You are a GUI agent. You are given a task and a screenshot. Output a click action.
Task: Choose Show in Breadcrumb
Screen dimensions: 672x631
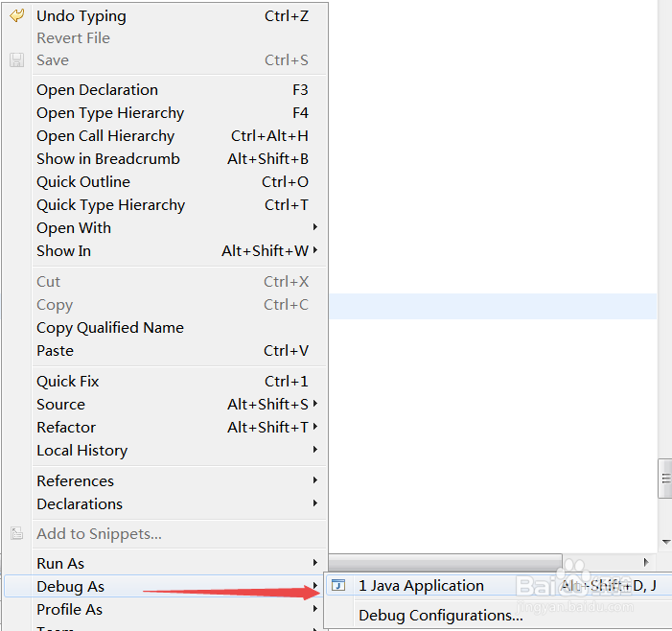179,159
